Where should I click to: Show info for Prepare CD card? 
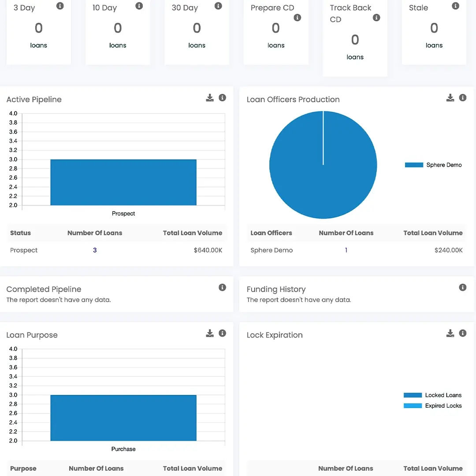pyautogui.click(x=297, y=18)
